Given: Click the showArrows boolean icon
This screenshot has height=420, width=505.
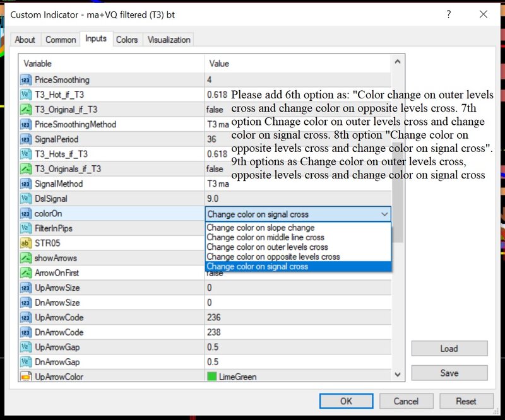Looking at the screenshot, I should (x=26, y=258).
